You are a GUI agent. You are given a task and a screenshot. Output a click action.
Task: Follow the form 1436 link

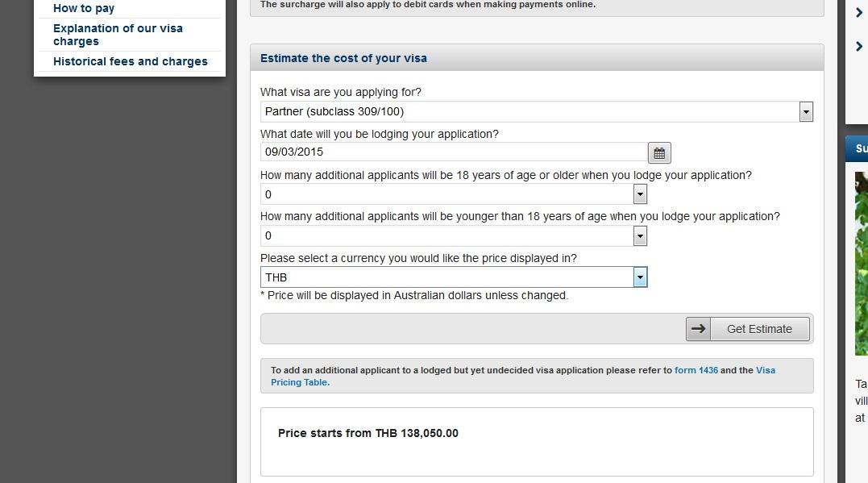(x=696, y=370)
